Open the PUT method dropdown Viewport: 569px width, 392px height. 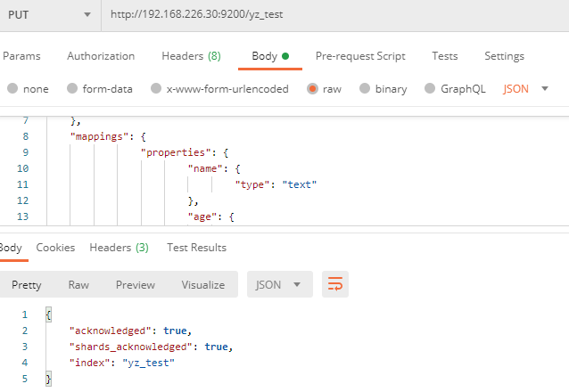[48, 15]
